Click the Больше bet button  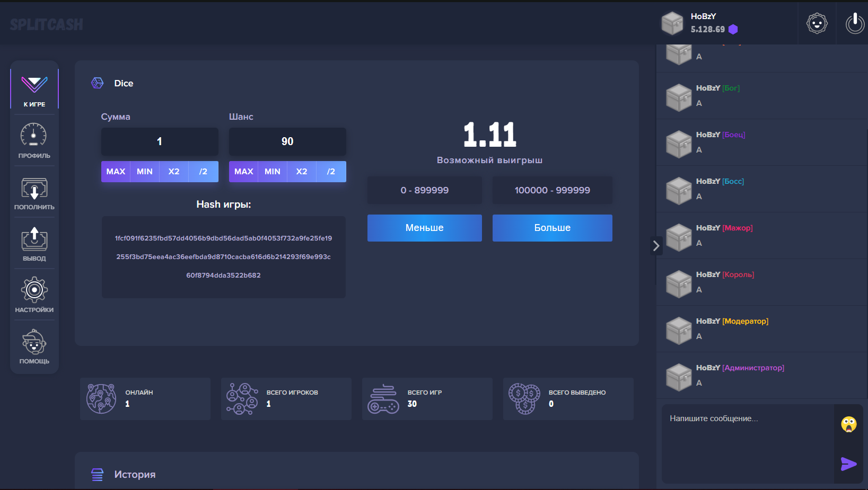553,228
